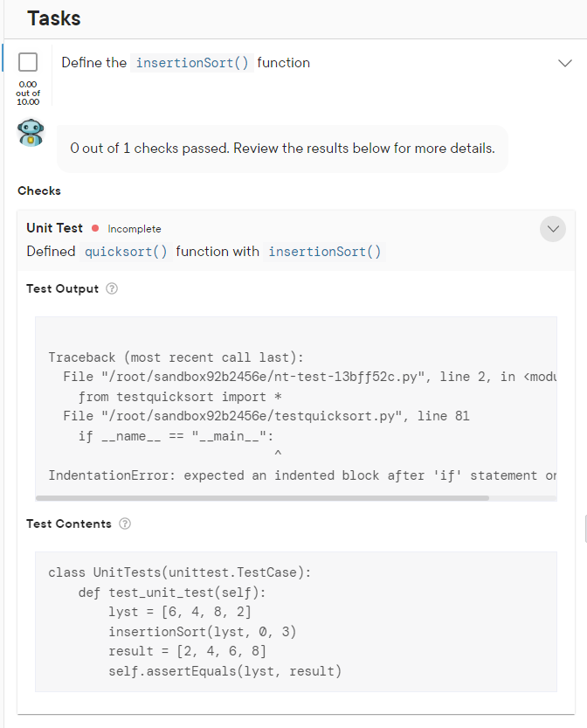Click the red Incomplete status dot
Viewport: 587px width, 728px height.
95,228
